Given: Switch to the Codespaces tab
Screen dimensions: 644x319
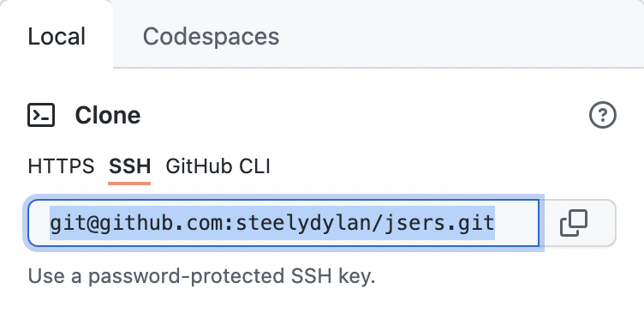Looking at the screenshot, I should click(x=211, y=36).
